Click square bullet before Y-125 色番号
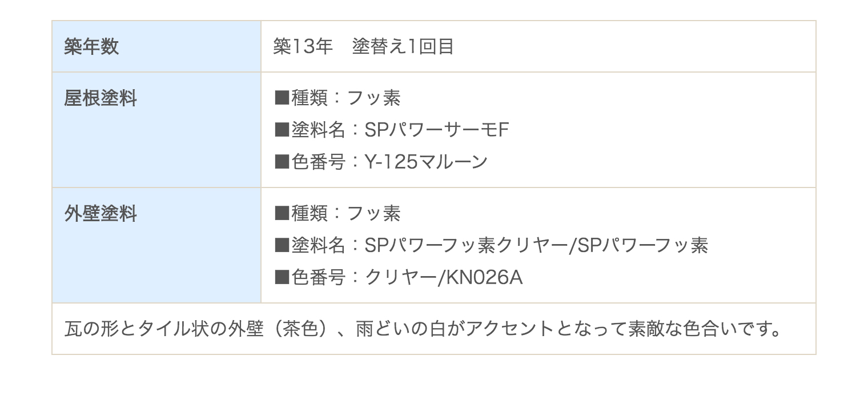The width and height of the screenshot is (868, 411). [282, 162]
